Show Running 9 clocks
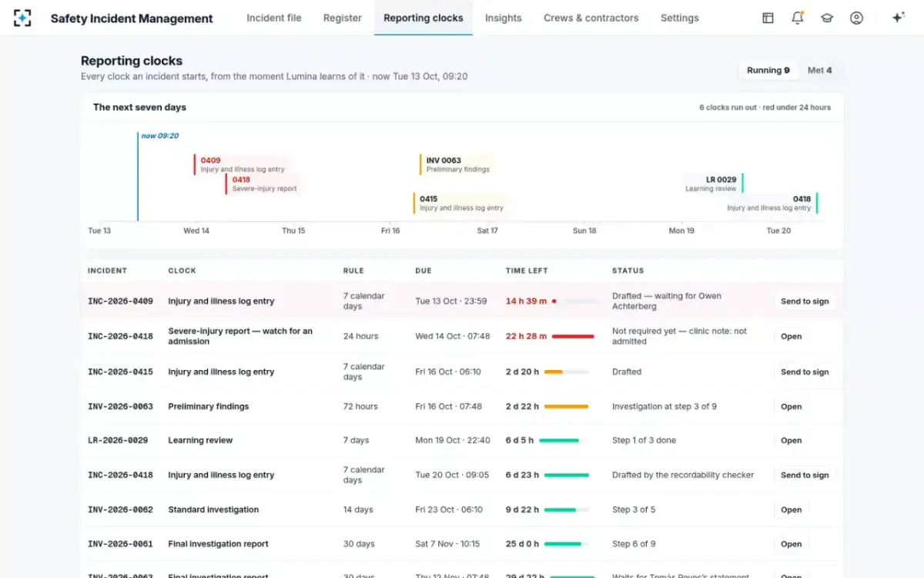Viewport: 924px width, 578px height. point(768,70)
